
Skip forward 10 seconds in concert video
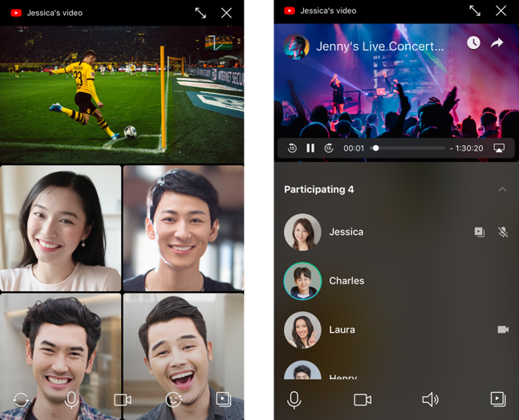click(329, 148)
